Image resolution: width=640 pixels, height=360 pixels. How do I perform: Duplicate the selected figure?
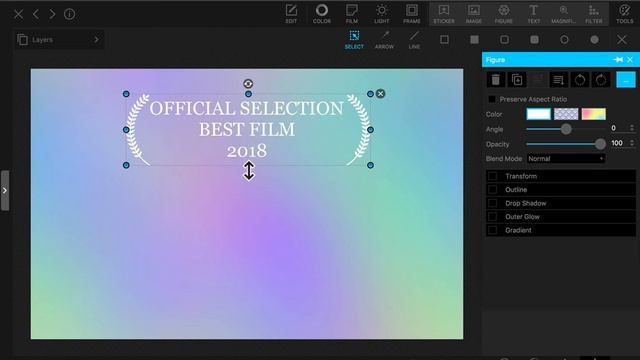(517, 80)
